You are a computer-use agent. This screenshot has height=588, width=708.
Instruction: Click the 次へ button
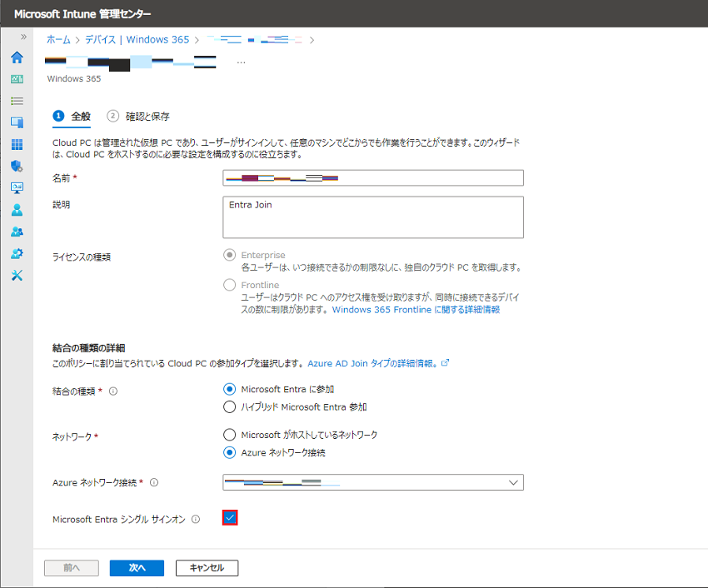coord(137,568)
